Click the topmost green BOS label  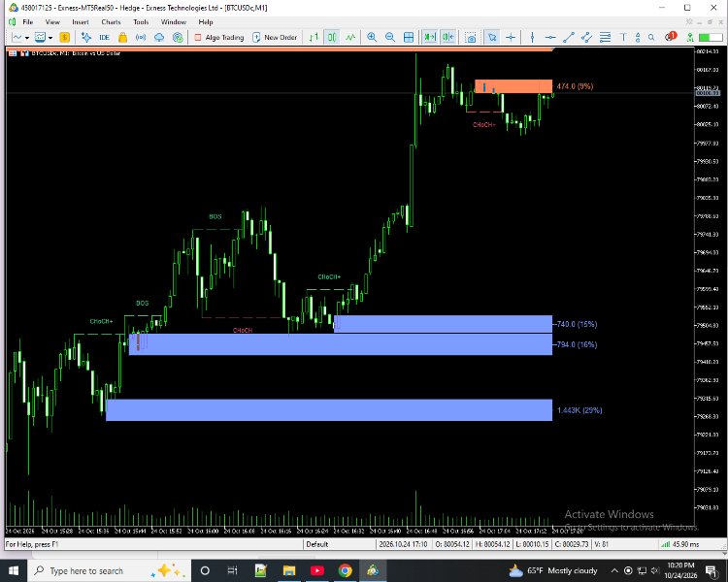215,216
